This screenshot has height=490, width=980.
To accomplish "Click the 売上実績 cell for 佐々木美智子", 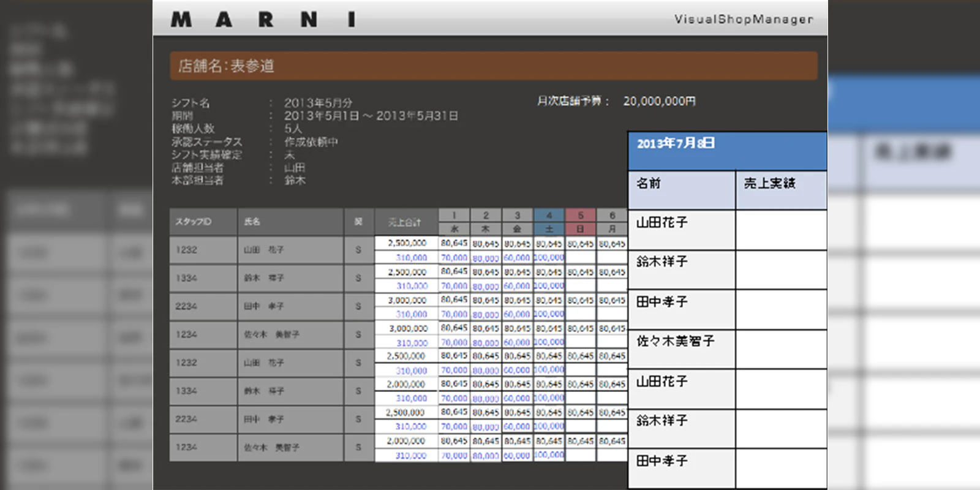I will tap(781, 349).
